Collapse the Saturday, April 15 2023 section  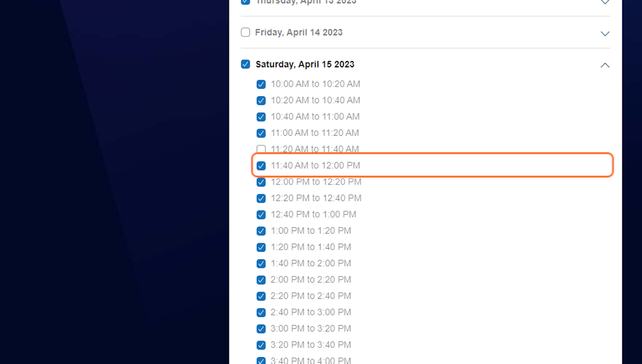pos(605,65)
